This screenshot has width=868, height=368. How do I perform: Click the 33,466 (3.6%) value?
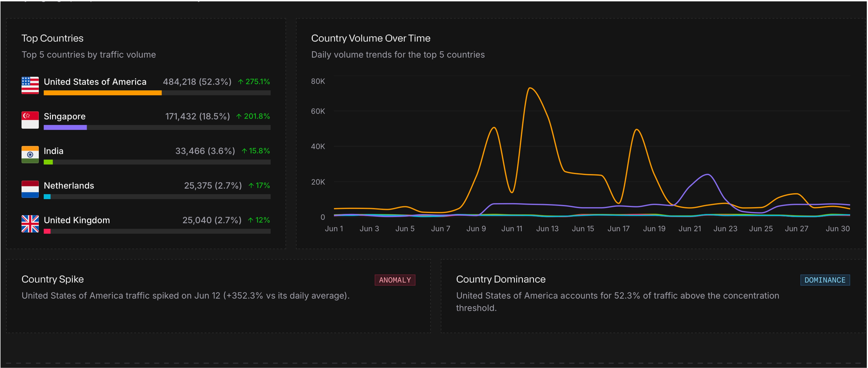(205, 151)
